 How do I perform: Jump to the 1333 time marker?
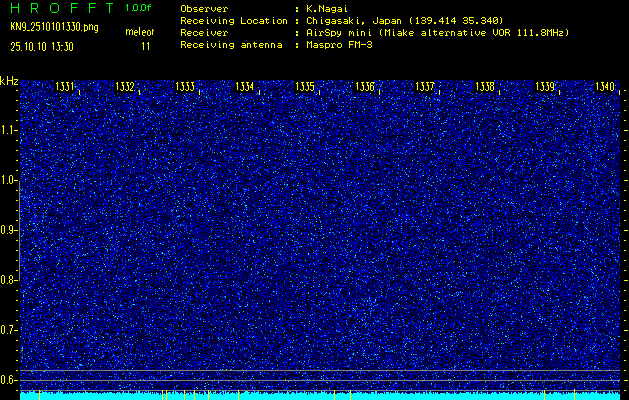tap(184, 88)
